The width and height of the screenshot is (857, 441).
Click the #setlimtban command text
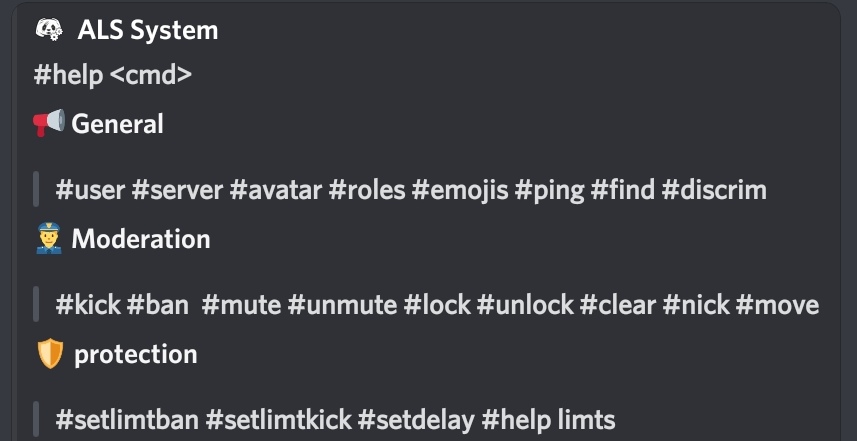tap(127, 419)
